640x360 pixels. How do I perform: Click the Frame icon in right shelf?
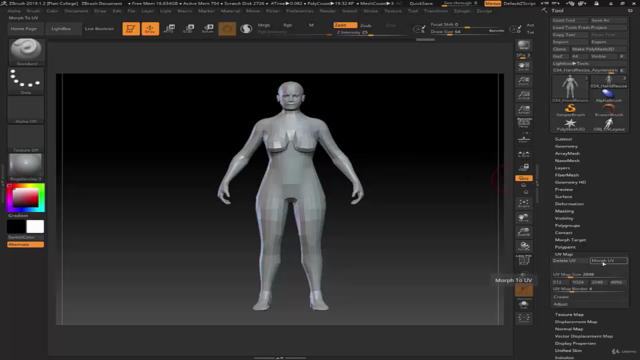(524, 203)
